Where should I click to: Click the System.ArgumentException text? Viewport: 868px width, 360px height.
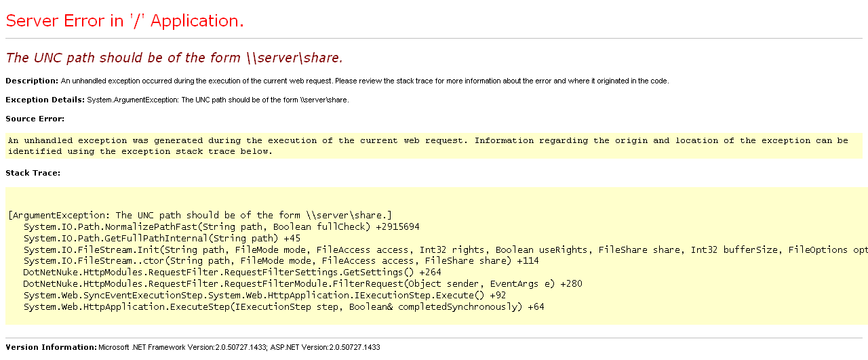click(218, 100)
